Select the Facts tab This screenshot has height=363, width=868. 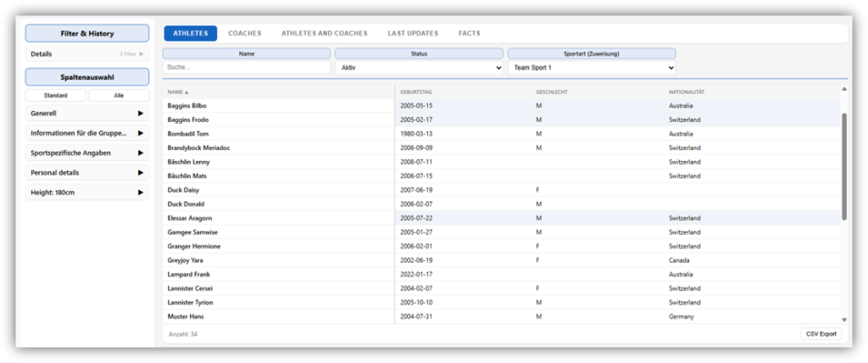tap(470, 33)
